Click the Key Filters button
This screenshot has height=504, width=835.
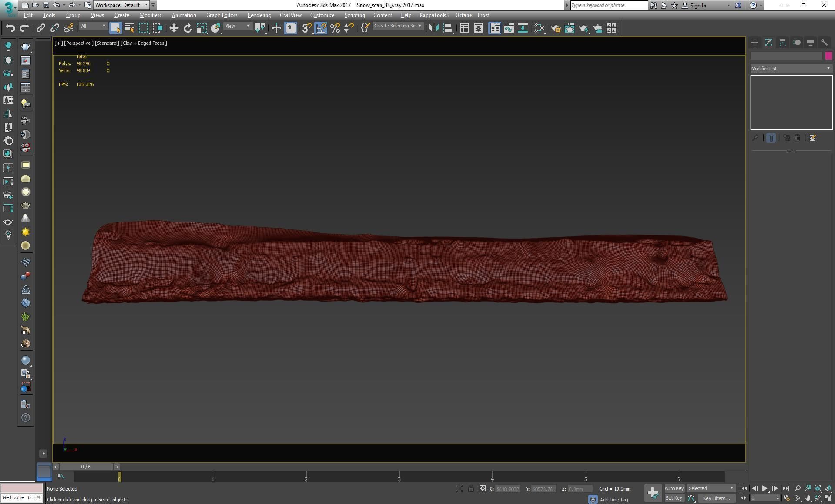(x=716, y=498)
